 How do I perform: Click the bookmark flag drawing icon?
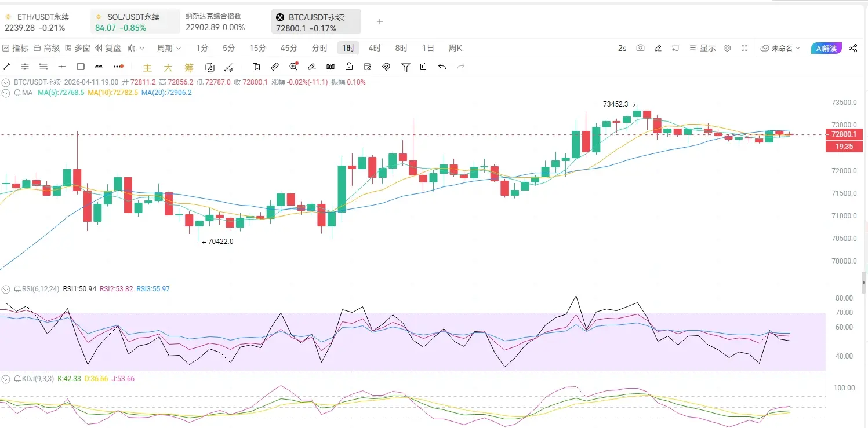tap(256, 67)
